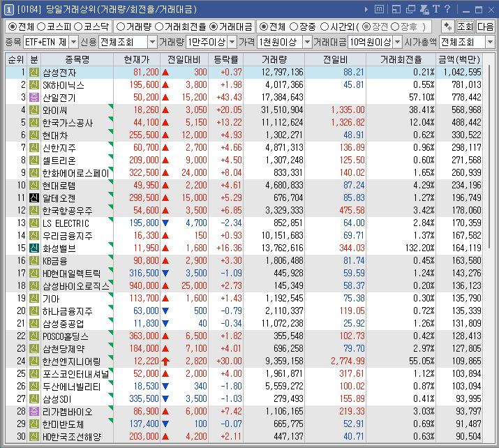The width and height of the screenshot is (499, 448).
Task: Click the window layout icon in title bar
Action: (396, 10)
